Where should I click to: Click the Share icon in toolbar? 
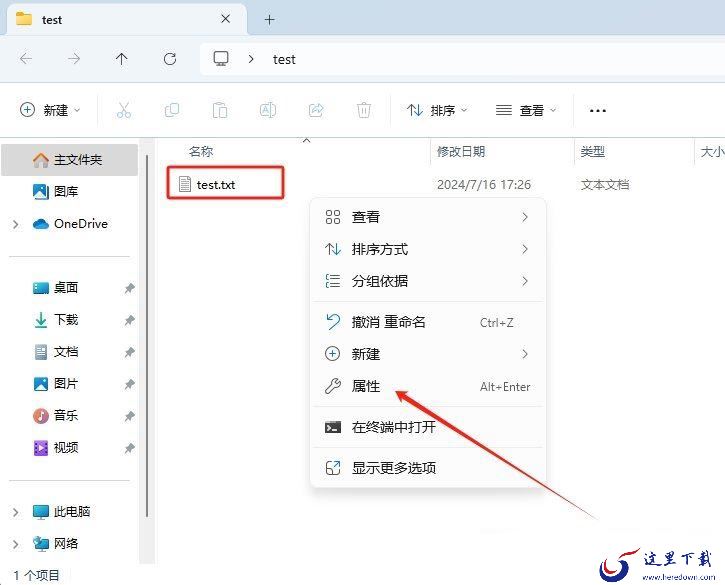click(316, 111)
